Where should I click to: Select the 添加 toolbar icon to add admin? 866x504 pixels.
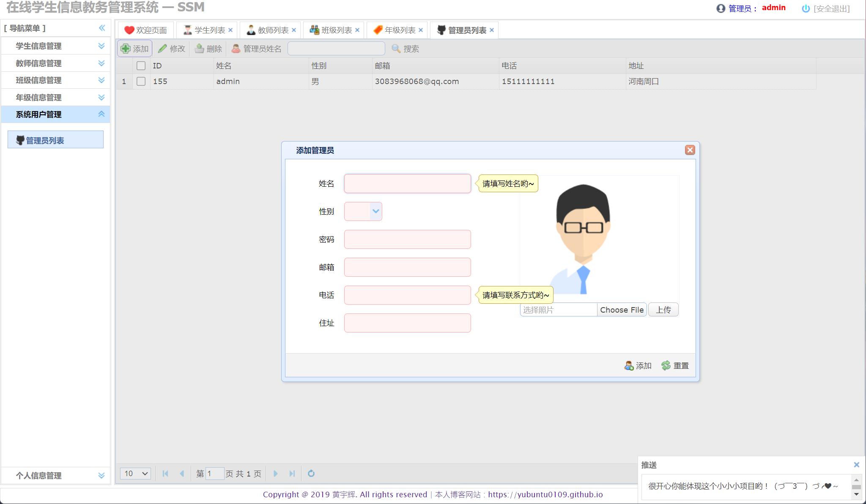point(126,48)
